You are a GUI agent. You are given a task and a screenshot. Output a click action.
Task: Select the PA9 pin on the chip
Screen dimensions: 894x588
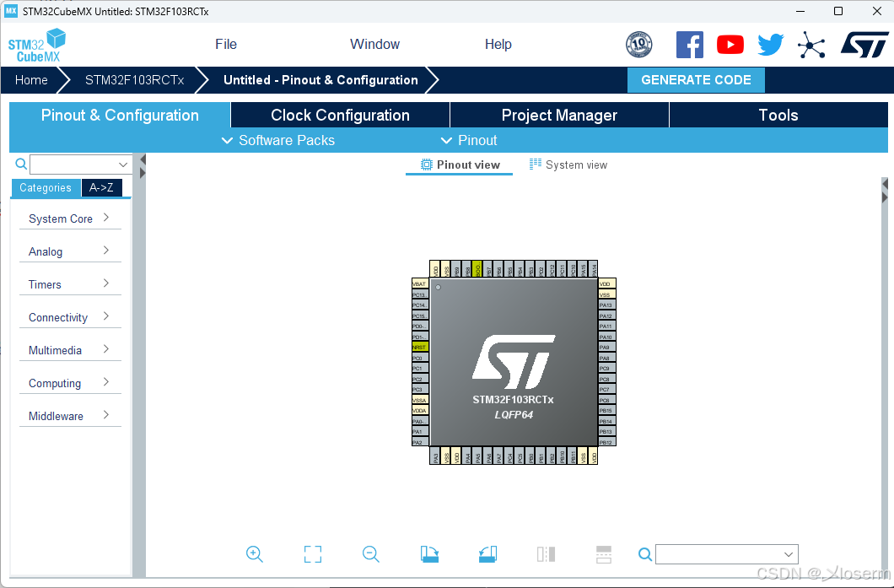click(x=606, y=347)
